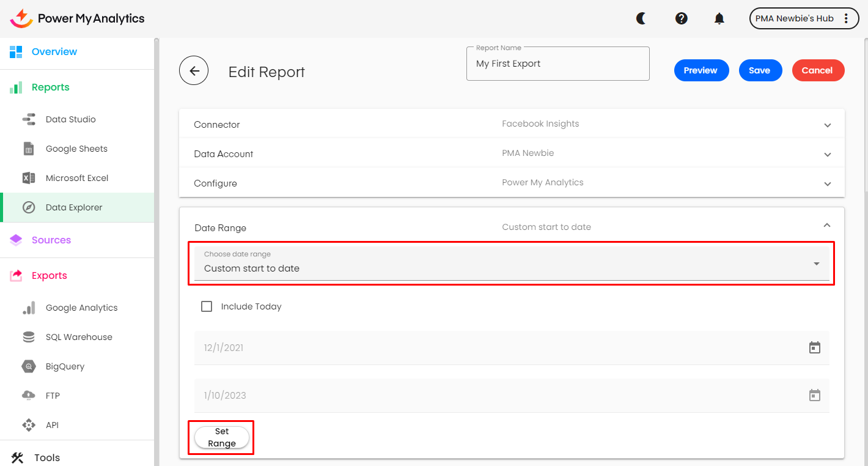Expand the Data Account section chevron
868x466 pixels.
(x=827, y=155)
